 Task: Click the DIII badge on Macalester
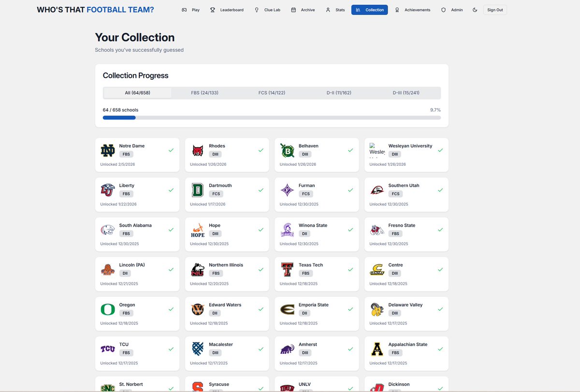(216, 353)
